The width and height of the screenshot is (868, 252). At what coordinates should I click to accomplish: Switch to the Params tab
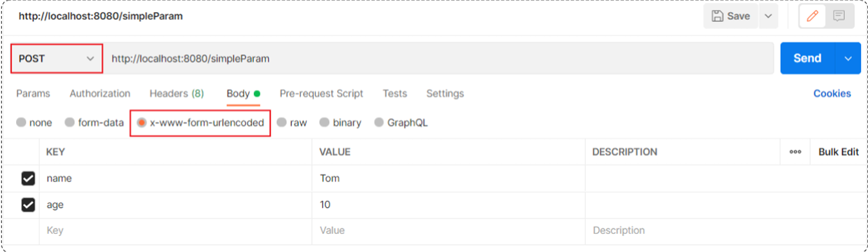pyautogui.click(x=33, y=93)
